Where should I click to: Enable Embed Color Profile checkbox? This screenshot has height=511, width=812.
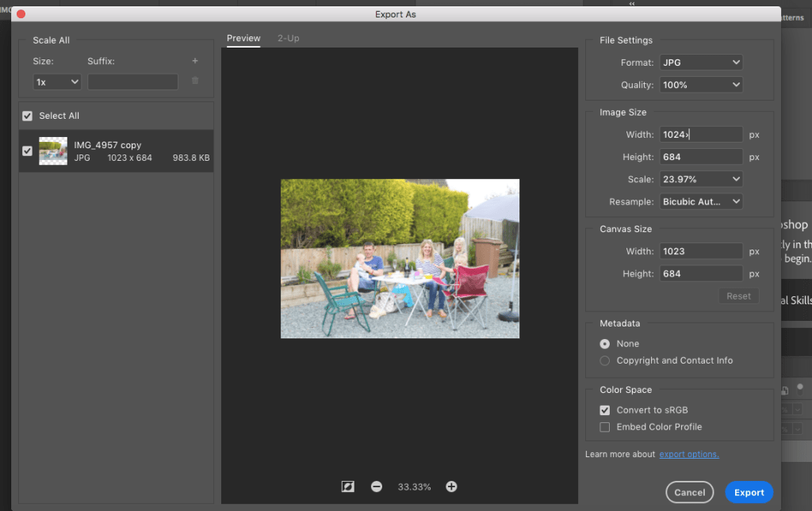pos(605,427)
